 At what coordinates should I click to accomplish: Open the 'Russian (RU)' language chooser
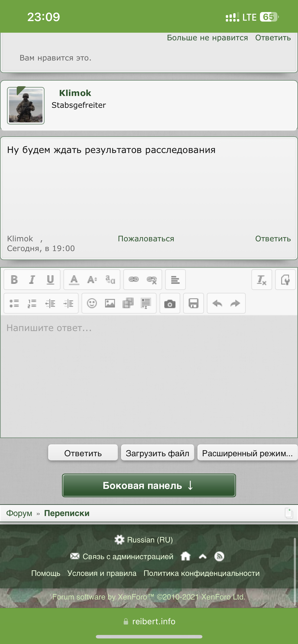(144, 539)
